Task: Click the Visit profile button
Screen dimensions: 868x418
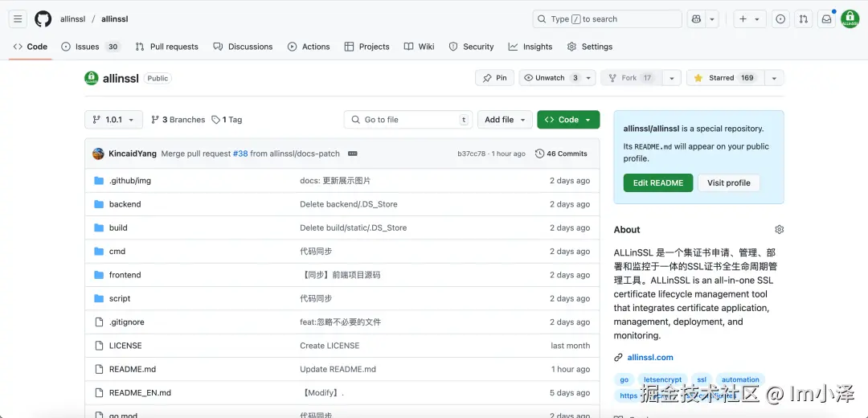Action: click(x=729, y=183)
